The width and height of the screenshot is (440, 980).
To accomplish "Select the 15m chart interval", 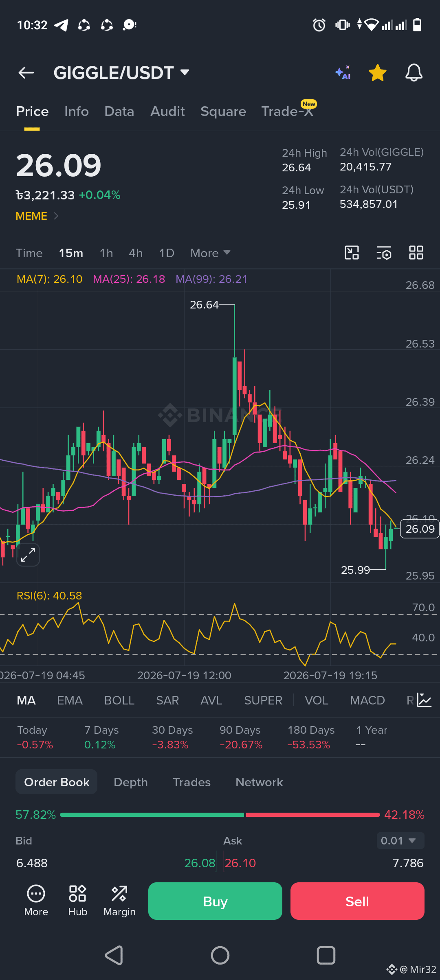I will tap(71, 253).
